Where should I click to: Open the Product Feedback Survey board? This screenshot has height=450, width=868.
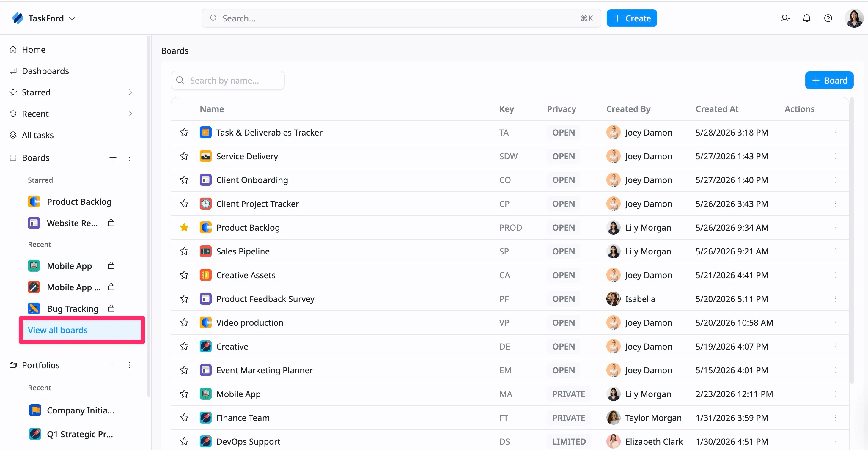click(265, 299)
